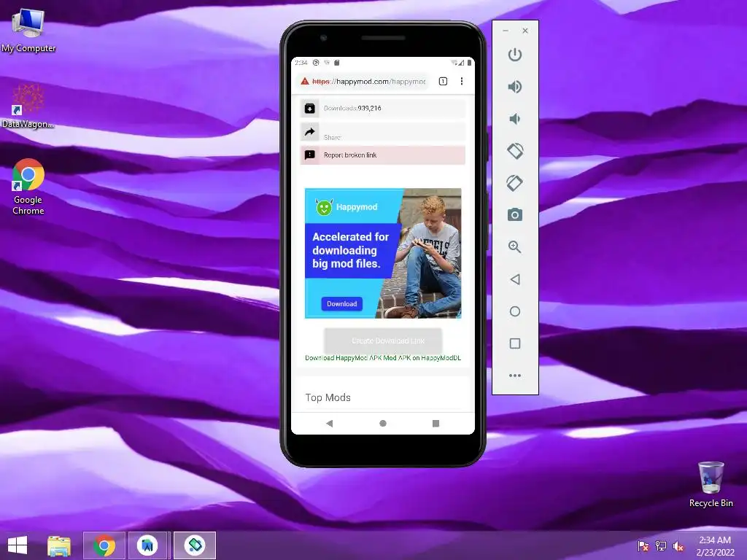Activate the zoom magnifier icon in emulator toolbar

tap(514, 246)
